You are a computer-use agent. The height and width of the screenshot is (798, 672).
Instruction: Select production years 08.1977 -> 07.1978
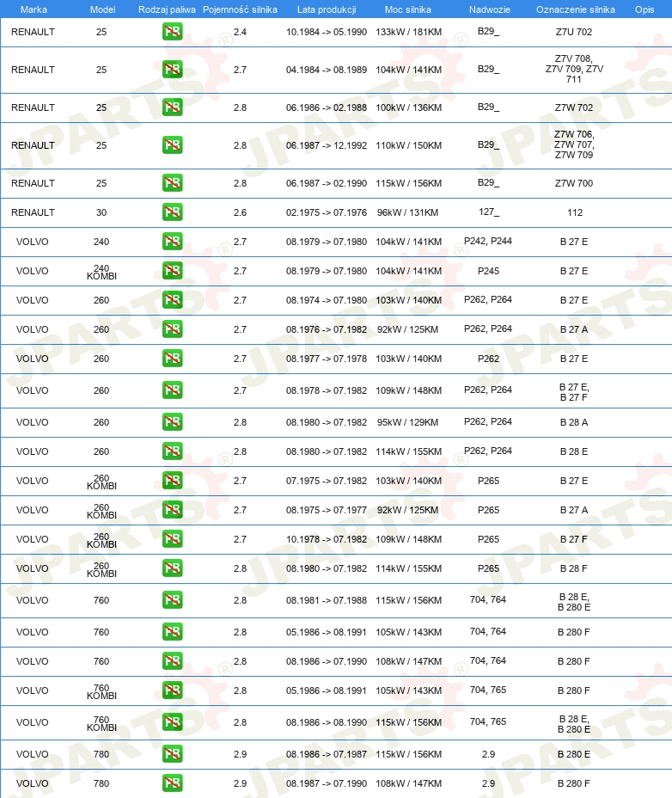pos(326,359)
